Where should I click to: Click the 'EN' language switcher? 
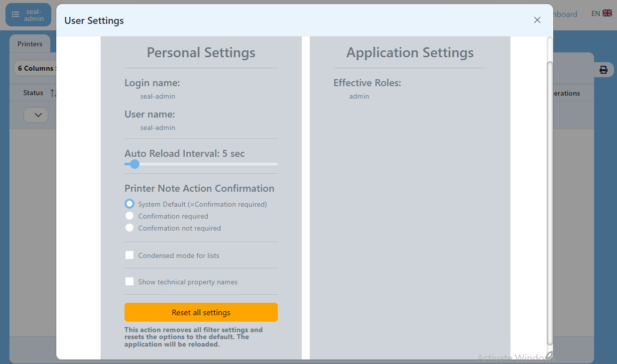[596, 13]
